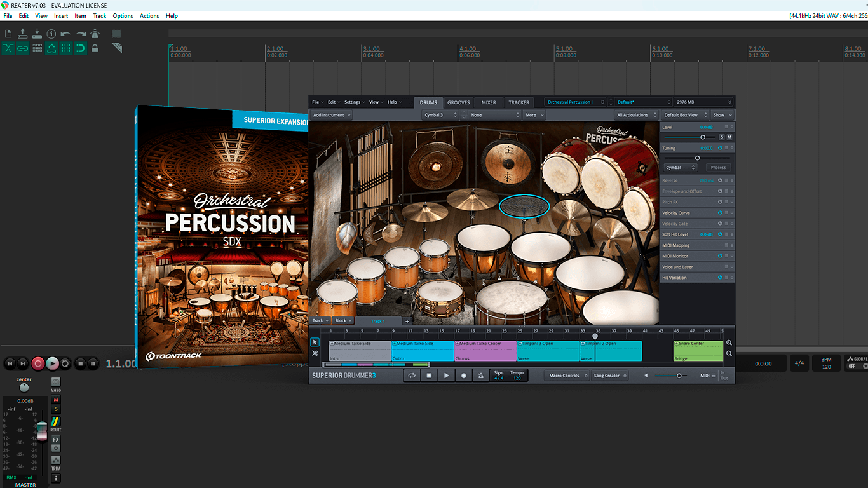Screen dimensions: 868x488
Task: Click the Undo arrow in REAPER toolbar
Action: click(66, 34)
